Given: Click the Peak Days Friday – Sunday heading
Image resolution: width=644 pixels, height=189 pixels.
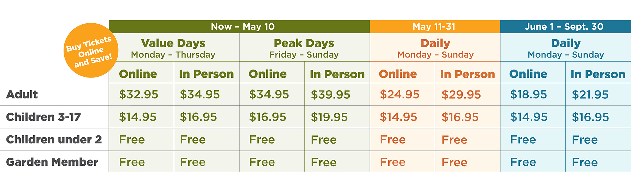Looking at the screenshot, I should pos(304,48).
